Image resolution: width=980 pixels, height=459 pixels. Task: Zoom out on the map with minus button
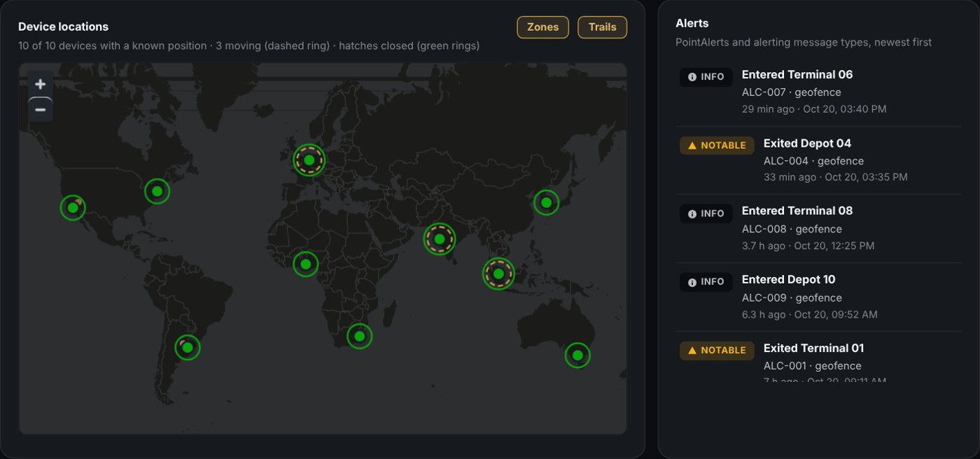click(41, 110)
